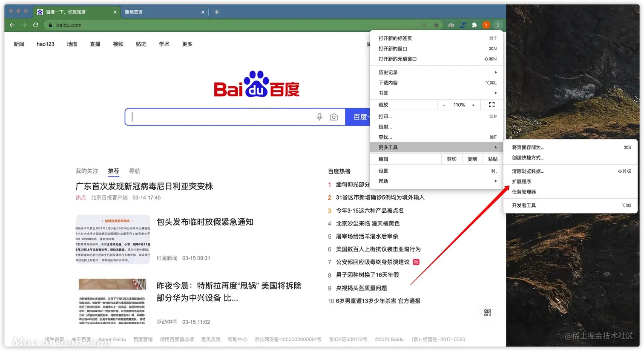
Task: Choose 打开新的标签页 from the menu
Action: (437, 38)
